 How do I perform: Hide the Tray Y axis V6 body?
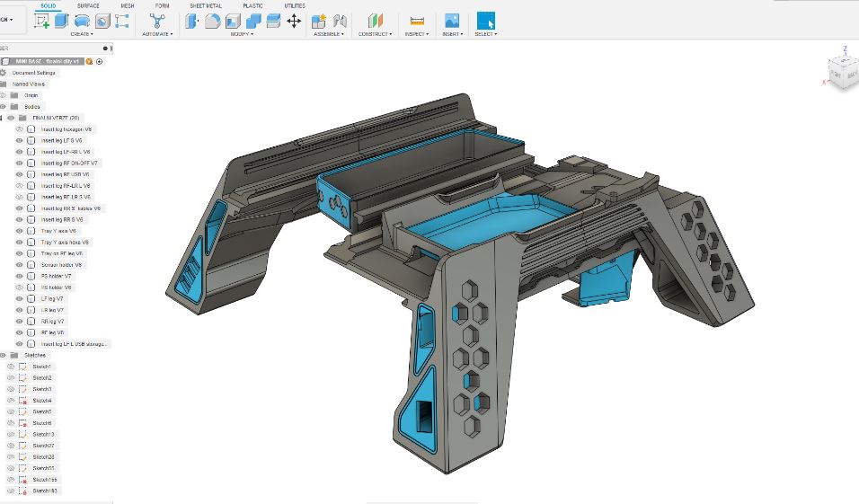19,231
